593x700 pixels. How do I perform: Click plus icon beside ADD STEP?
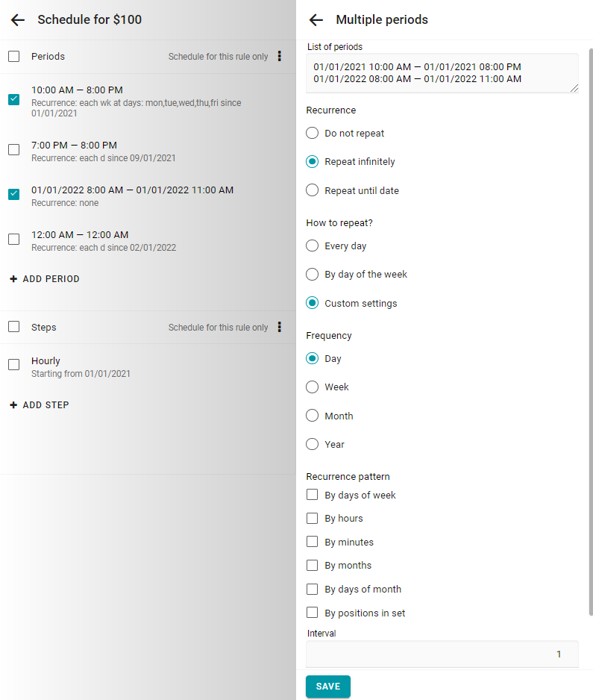pyautogui.click(x=13, y=405)
